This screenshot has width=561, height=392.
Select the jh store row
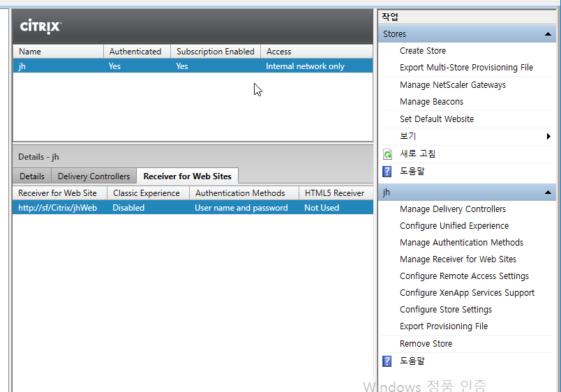pos(193,66)
